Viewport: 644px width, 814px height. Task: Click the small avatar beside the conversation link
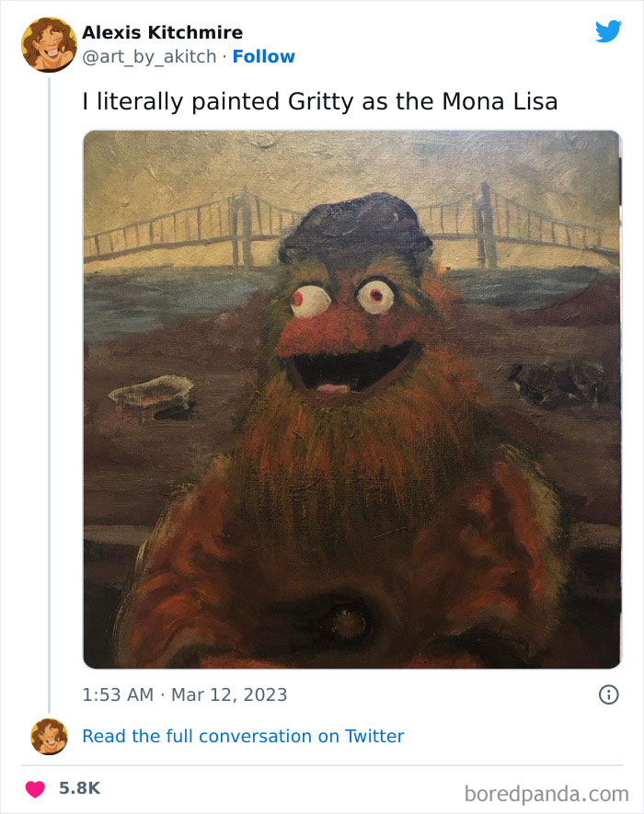(x=49, y=736)
